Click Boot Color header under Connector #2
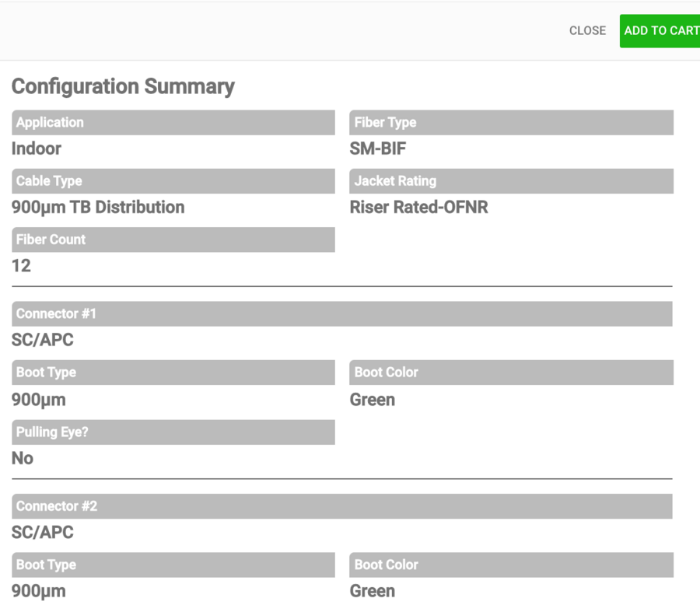This screenshot has height=605, width=700. tap(511, 565)
